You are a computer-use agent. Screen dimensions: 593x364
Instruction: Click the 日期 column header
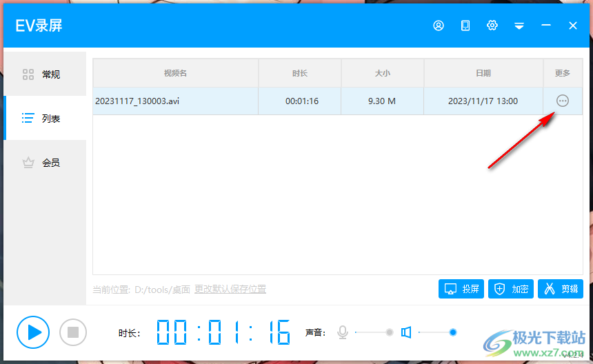click(x=483, y=73)
